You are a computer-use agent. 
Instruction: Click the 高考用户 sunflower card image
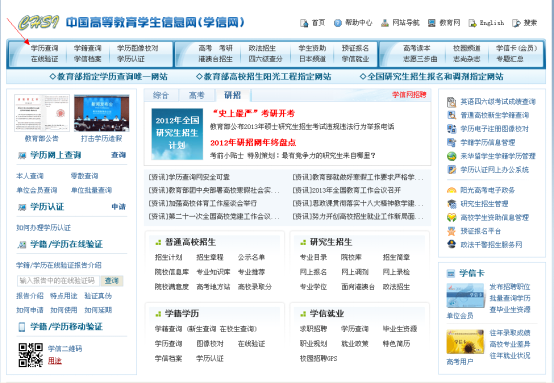point(465,342)
